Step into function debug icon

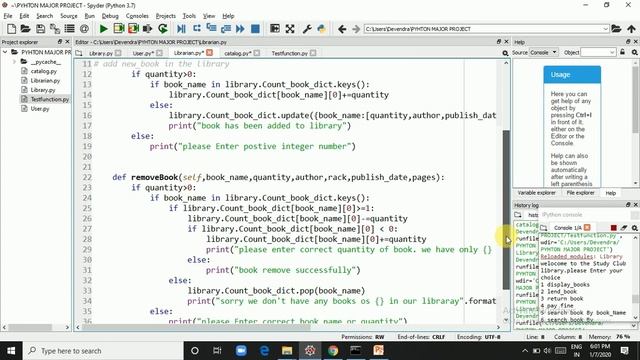pos(211,29)
